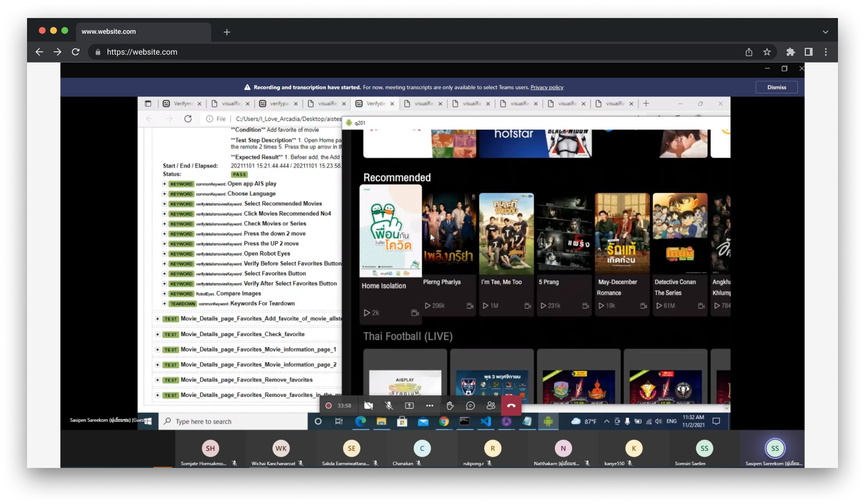Unmute microphone in meeting control bar
The height and width of the screenshot is (504, 865).
[389, 405]
